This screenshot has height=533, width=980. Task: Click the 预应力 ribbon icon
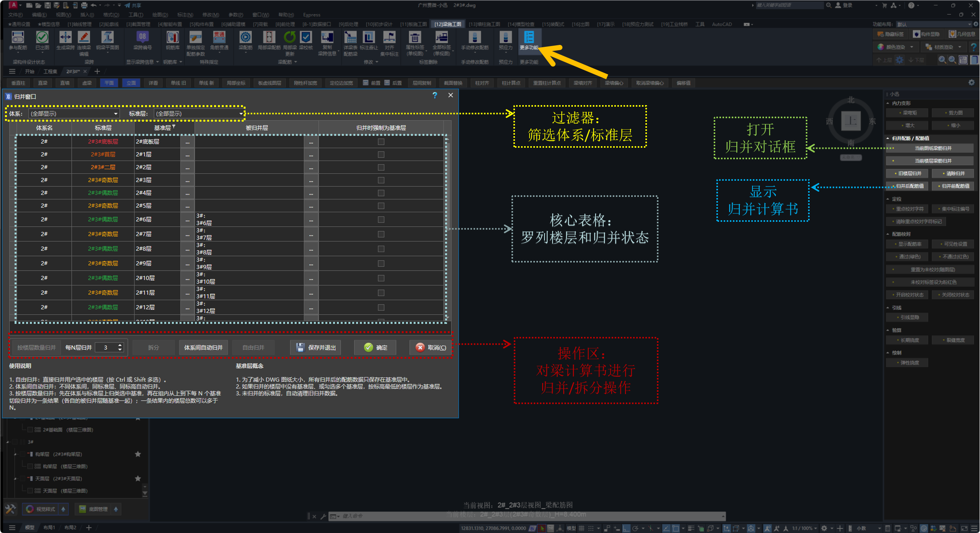click(505, 38)
